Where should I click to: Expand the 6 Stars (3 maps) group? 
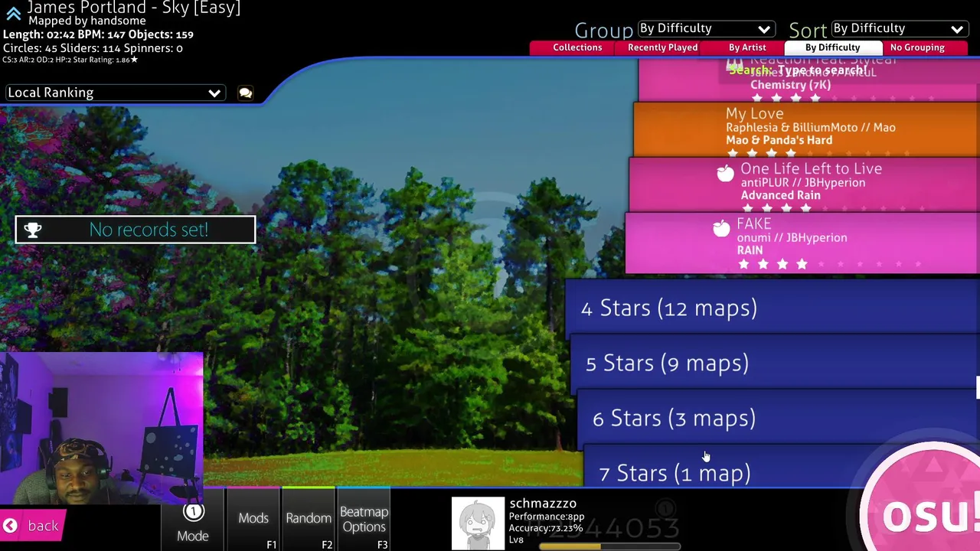[779, 418]
